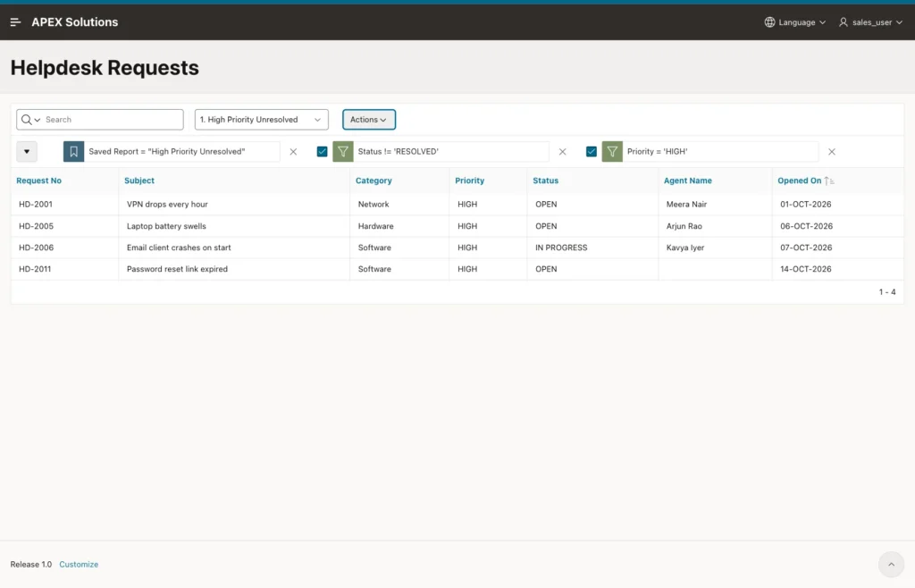Disable the Status != 'RESOLVED' filter checkbox

(322, 152)
